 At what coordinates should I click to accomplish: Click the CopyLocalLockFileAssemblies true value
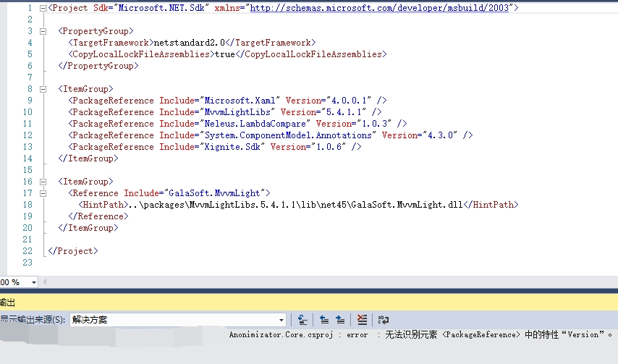pyautogui.click(x=224, y=54)
